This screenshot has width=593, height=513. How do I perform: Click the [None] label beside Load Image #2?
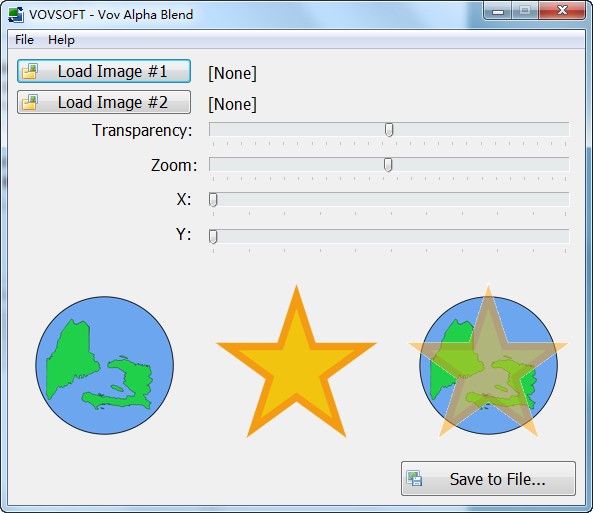pyautogui.click(x=232, y=104)
